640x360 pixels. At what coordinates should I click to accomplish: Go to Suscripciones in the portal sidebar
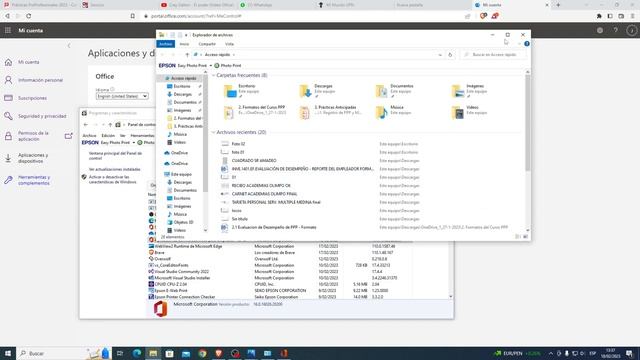pyautogui.click(x=32, y=98)
